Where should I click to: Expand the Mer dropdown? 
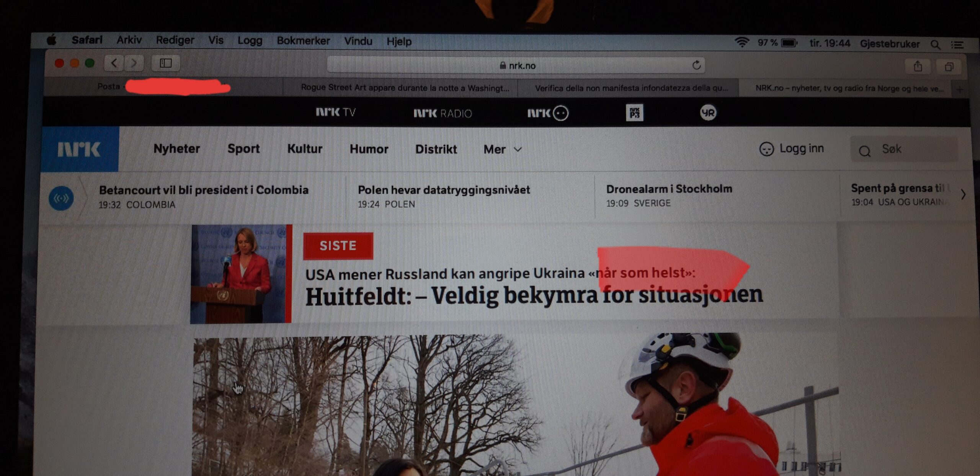(503, 149)
